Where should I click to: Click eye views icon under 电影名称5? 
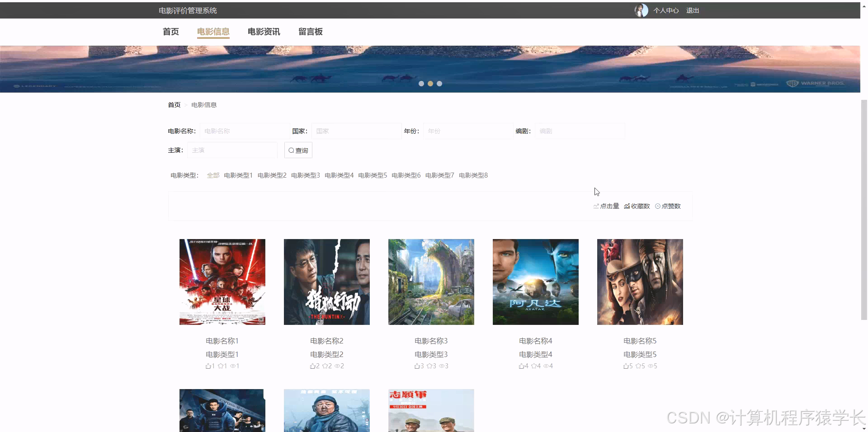(x=651, y=366)
